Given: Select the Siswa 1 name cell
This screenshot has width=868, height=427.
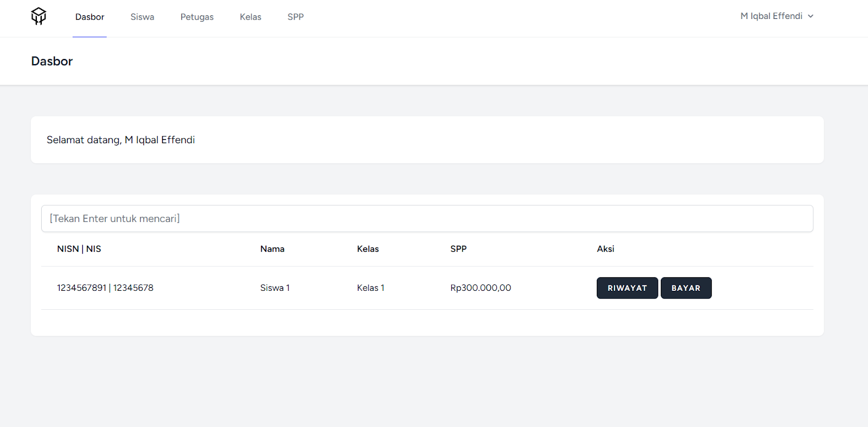Looking at the screenshot, I should pos(275,288).
